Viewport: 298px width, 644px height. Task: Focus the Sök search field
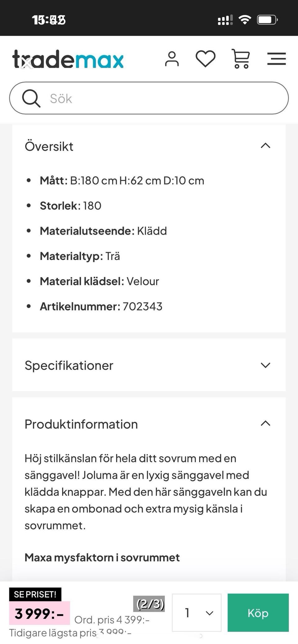[161, 98]
